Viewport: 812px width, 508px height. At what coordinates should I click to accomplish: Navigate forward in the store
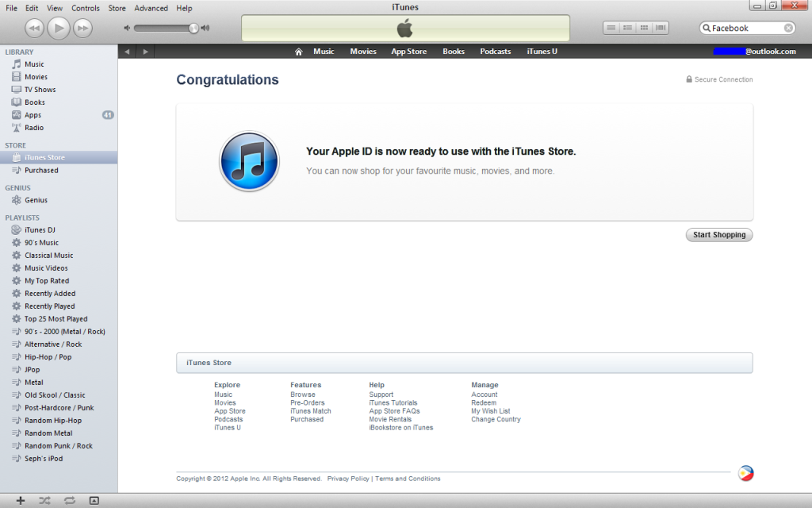tap(146, 52)
